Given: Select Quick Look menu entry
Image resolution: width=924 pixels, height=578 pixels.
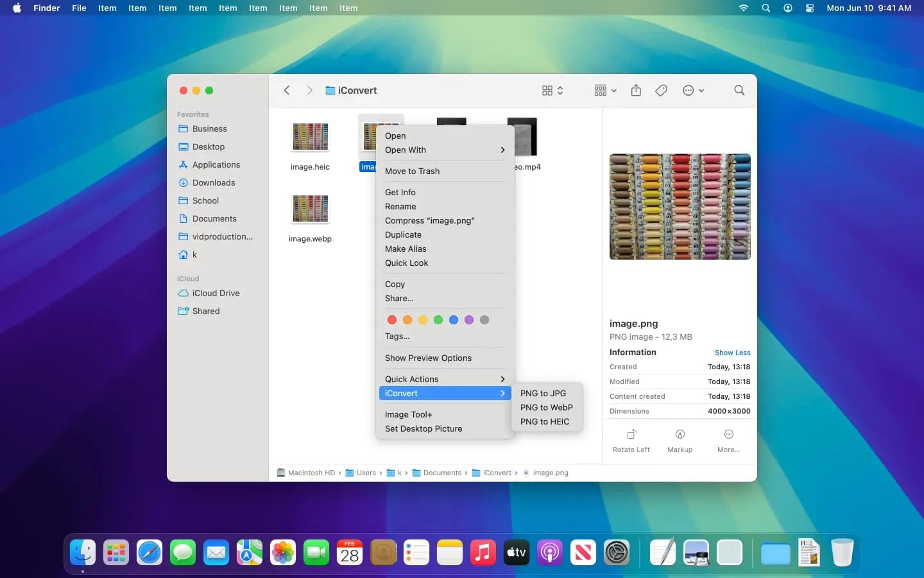Looking at the screenshot, I should coord(445,263).
